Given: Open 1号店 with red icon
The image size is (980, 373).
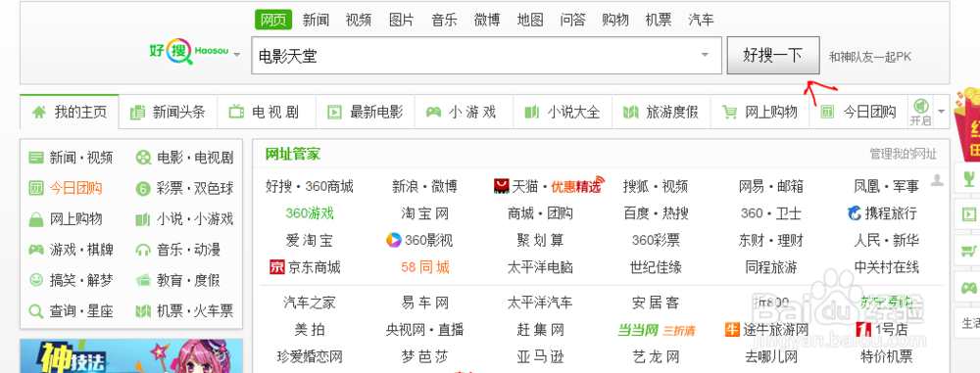Looking at the screenshot, I should [882, 329].
